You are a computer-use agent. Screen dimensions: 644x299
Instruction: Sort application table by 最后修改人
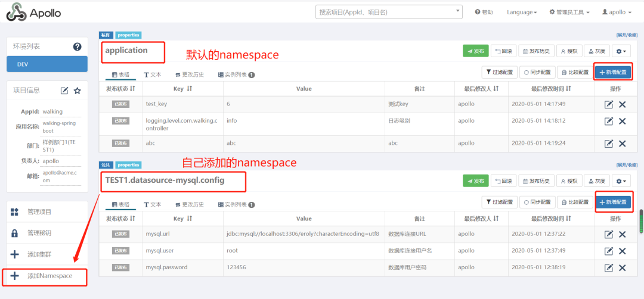tap(496, 89)
